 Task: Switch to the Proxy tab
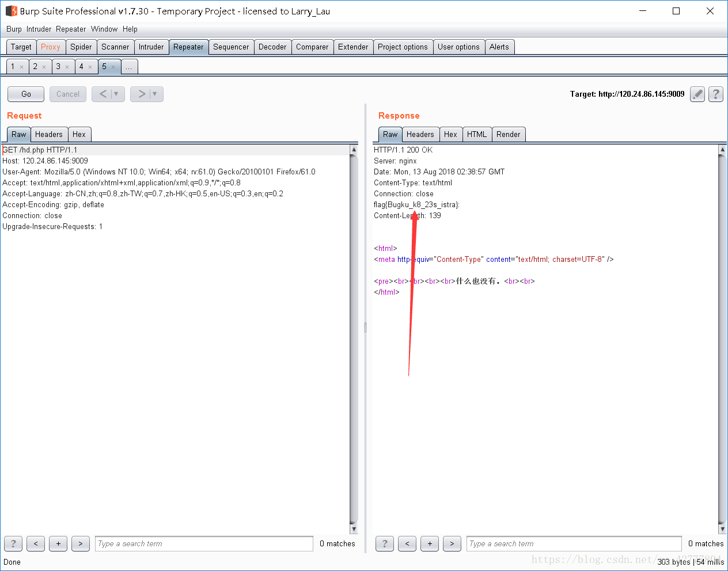51,47
